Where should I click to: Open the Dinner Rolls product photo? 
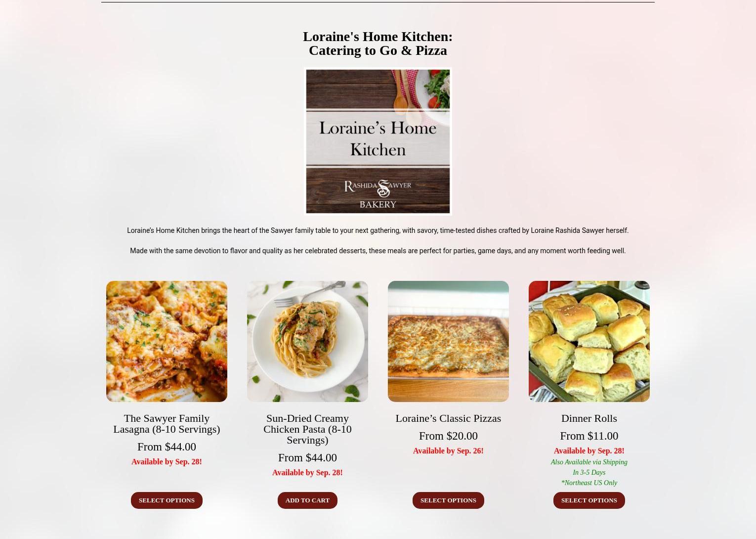[589, 341]
